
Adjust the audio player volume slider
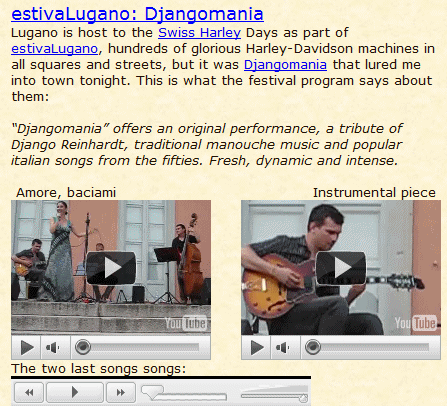[x=274, y=393]
